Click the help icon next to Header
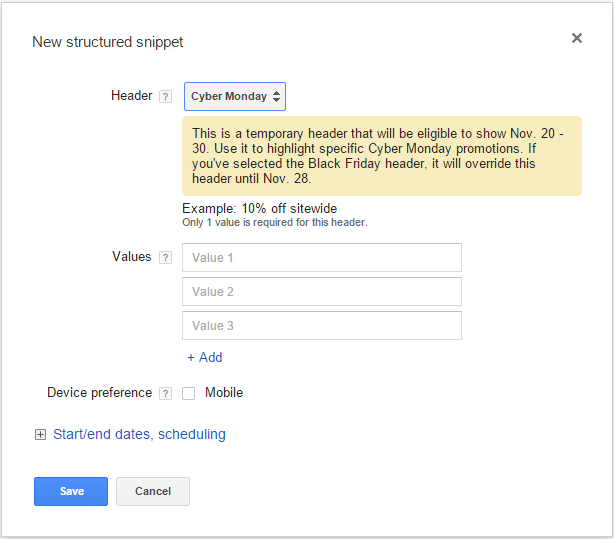This screenshot has height=539, width=614. tap(165, 97)
